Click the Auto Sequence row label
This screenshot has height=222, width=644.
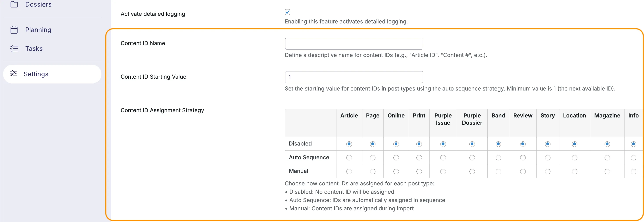(309, 158)
